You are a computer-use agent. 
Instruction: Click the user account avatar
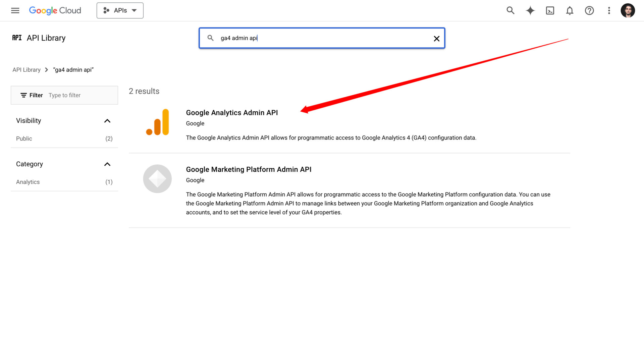(628, 10)
